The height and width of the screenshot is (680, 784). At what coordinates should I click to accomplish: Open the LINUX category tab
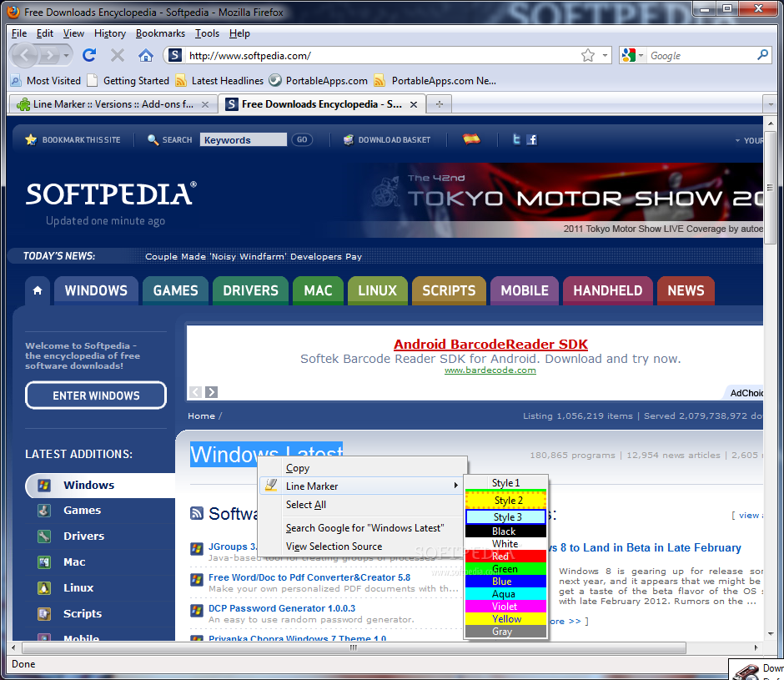pyautogui.click(x=378, y=290)
